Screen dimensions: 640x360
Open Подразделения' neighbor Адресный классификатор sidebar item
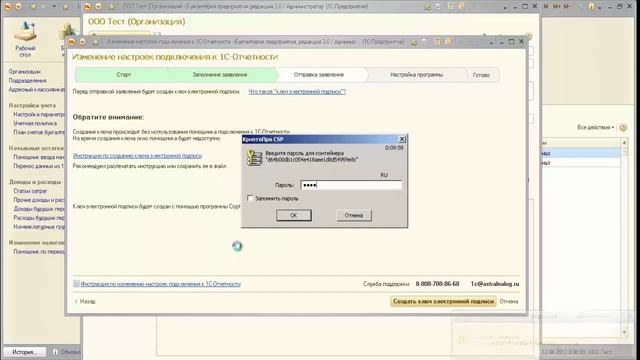[x=36, y=89]
